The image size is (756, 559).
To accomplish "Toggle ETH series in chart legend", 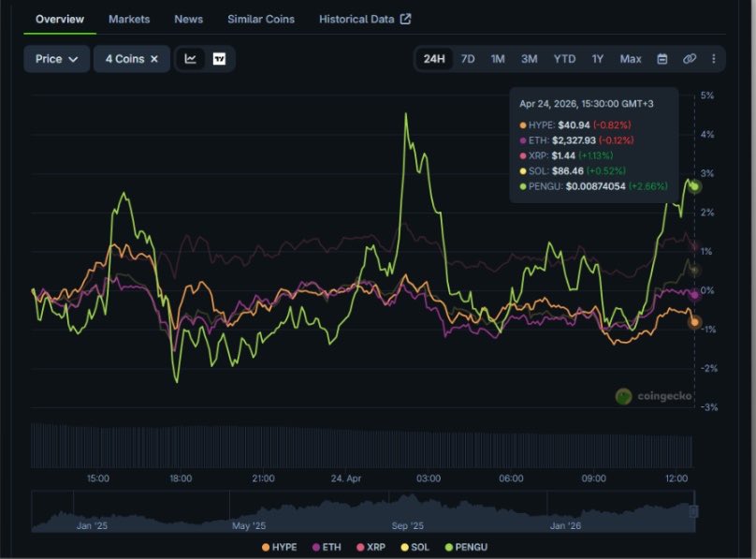I will [x=327, y=547].
